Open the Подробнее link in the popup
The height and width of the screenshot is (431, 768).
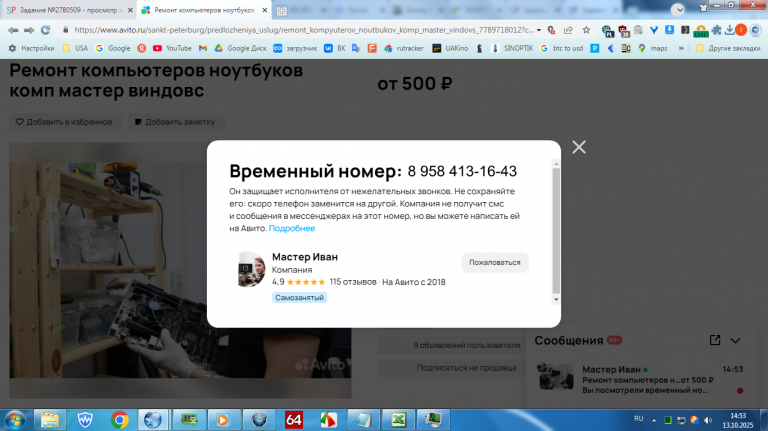click(x=292, y=228)
